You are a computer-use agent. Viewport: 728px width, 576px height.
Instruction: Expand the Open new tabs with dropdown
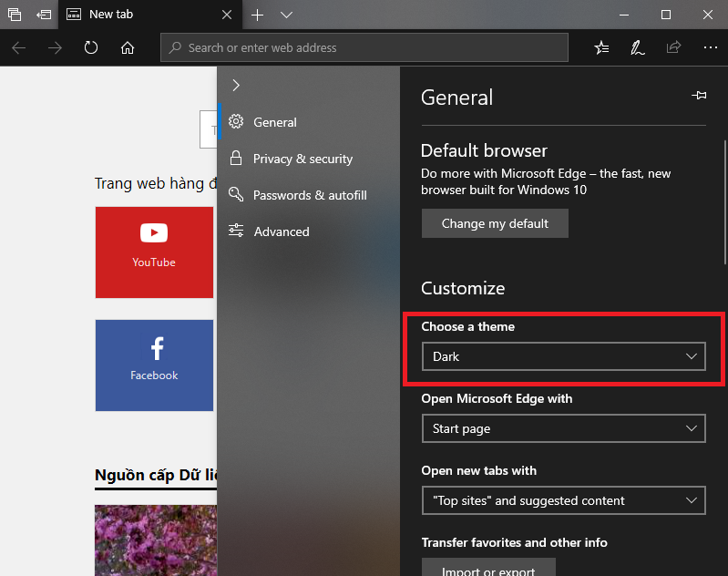tap(564, 500)
